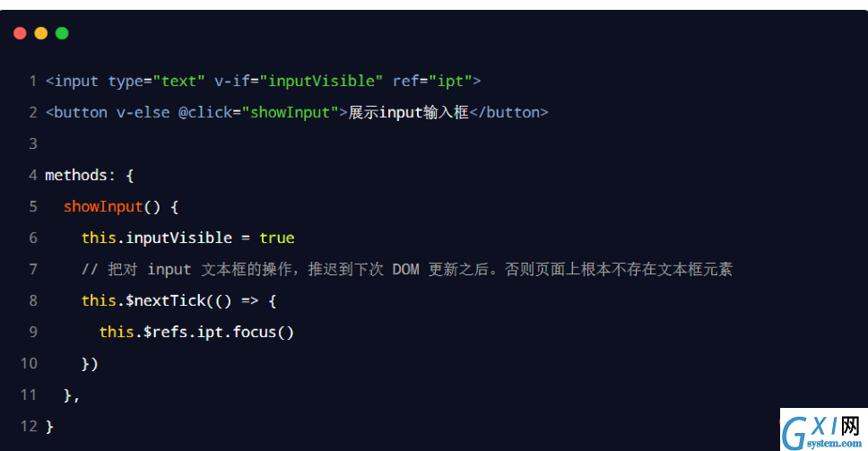Click line number 10

(x=29, y=363)
